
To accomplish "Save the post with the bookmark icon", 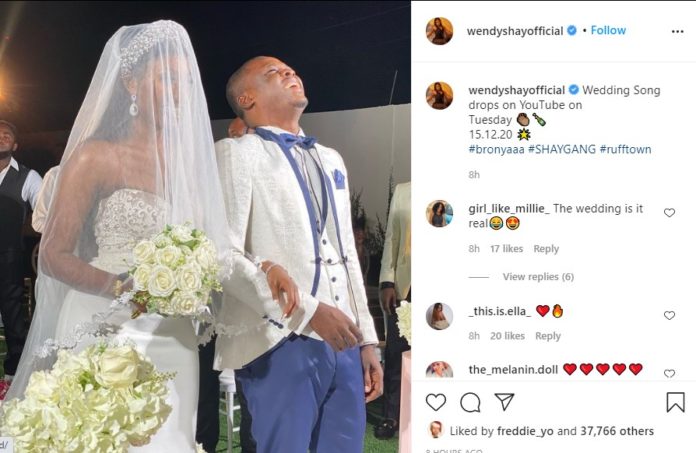I will point(675,402).
